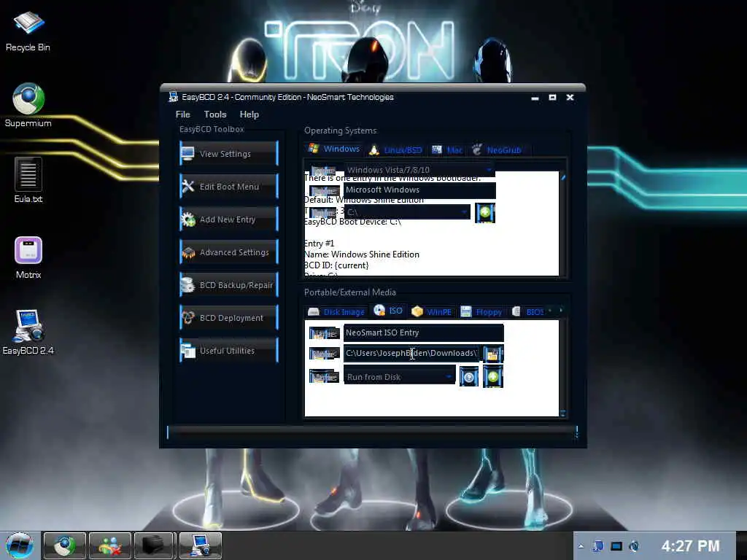This screenshot has height=560, width=747.
Task: Close the EasyBCD window
Action: point(570,97)
